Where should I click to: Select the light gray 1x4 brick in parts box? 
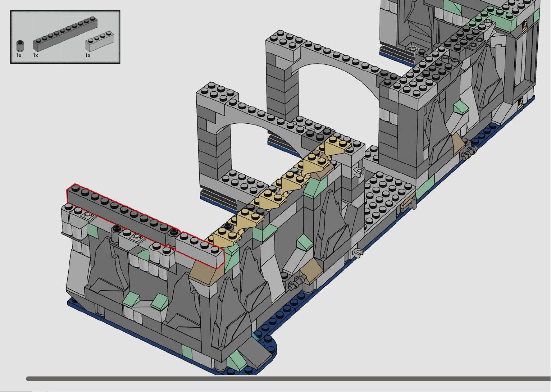click(x=100, y=41)
